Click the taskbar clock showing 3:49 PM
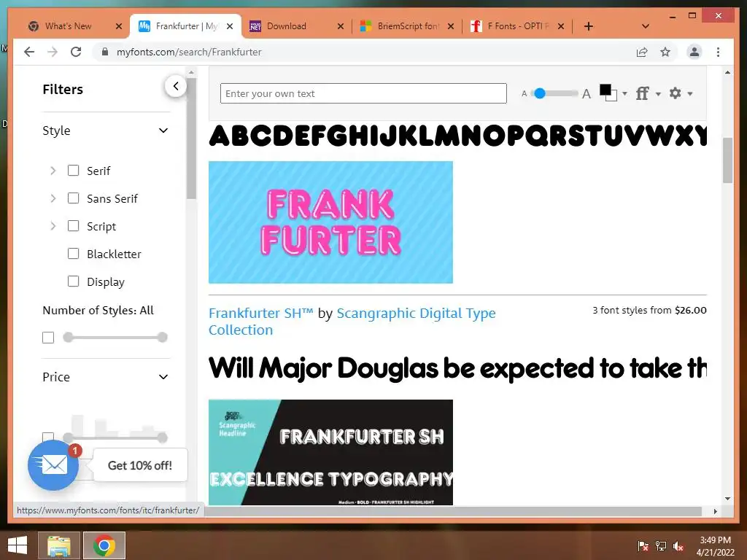This screenshot has width=747, height=560. [x=715, y=545]
